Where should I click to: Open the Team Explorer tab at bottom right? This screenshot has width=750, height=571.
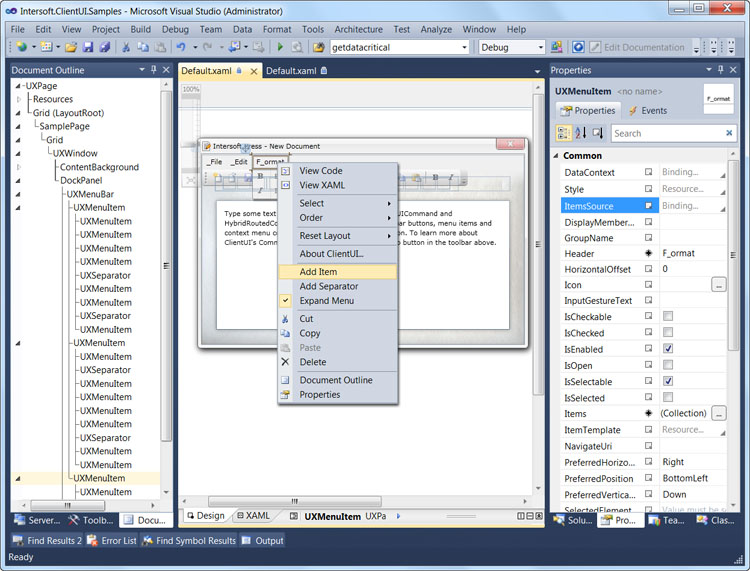[x=667, y=520]
